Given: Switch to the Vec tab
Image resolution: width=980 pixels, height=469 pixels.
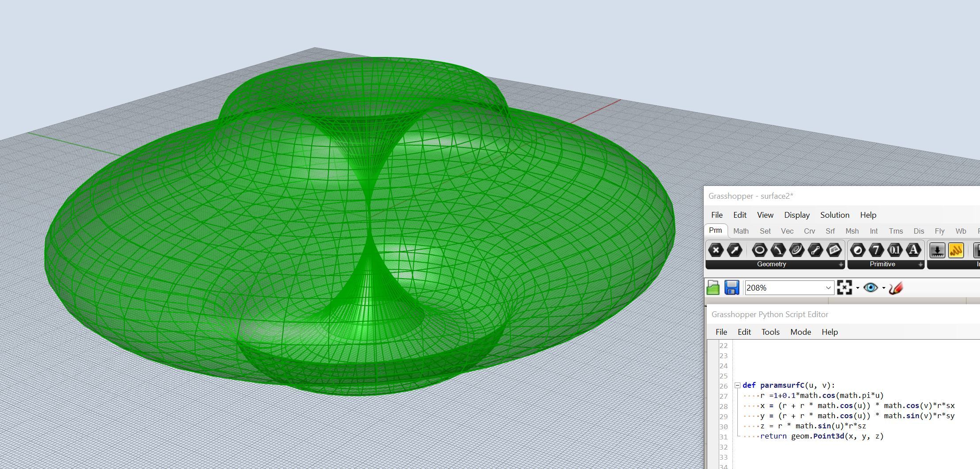Looking at the screenshot, I should tap(787, 231).
